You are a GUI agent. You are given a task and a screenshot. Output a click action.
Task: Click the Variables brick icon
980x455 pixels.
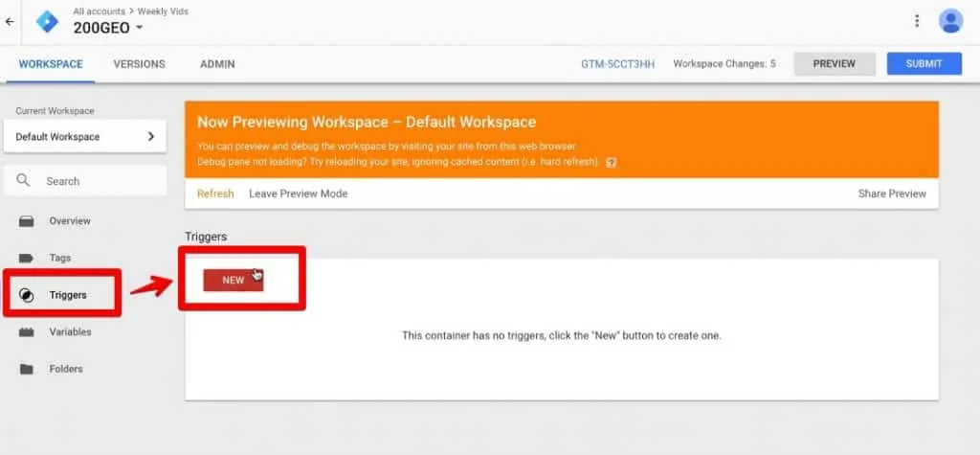coord(26,331)
